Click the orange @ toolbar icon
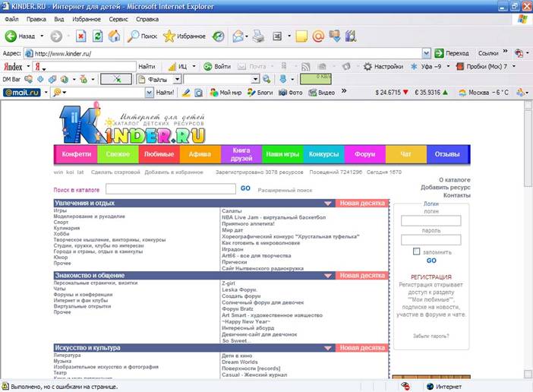This screenshot has width=533, height=392. pos(318,36)
